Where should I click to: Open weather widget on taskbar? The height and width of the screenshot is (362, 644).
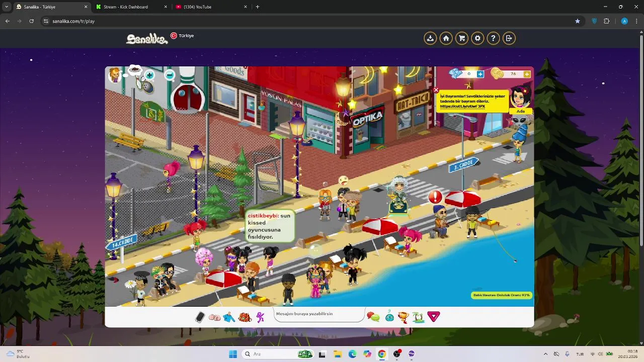tap(17, 354)
